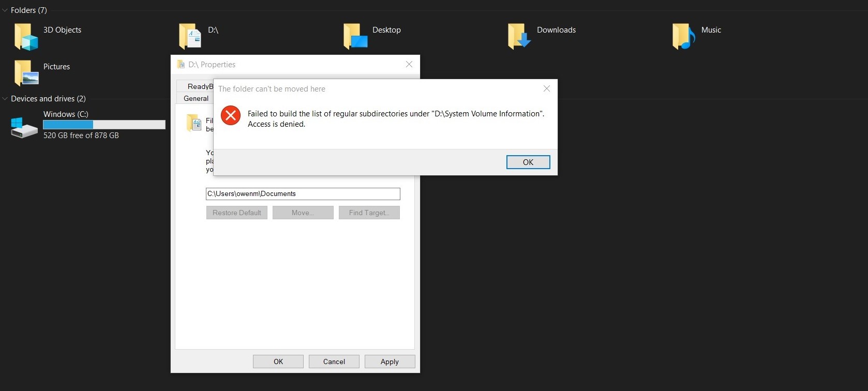Screen dimensions: 868x391
Task: Collapse the Folders (7) section
Action: point(5,10)
